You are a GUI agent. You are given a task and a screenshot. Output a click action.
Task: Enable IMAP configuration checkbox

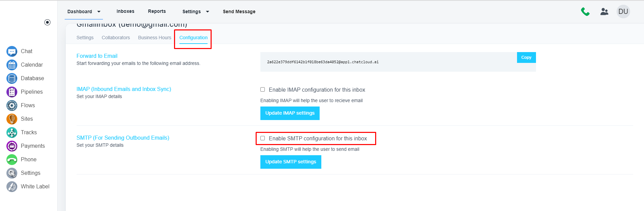tap(262, 90)
